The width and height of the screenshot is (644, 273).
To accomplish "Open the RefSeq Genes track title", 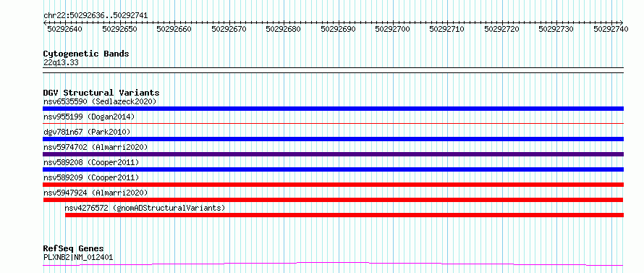I will (74, 249).
